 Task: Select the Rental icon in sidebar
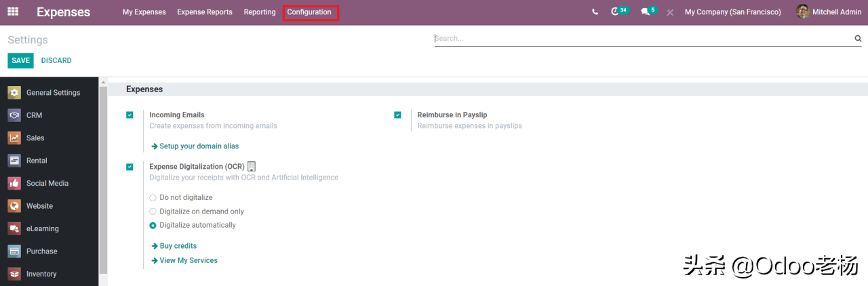[14, 161]
